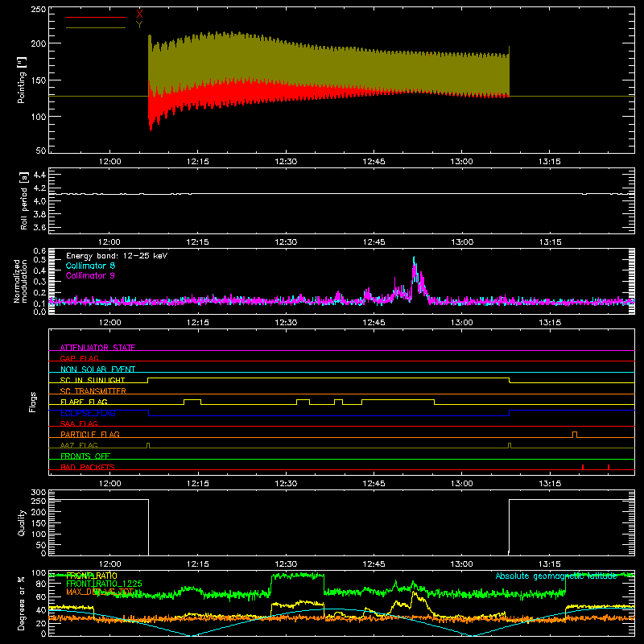This screenshot has height=644, width=644.
Task: Click the 13:15 tick in Roll period panel
Action: [x=550, y=242]
